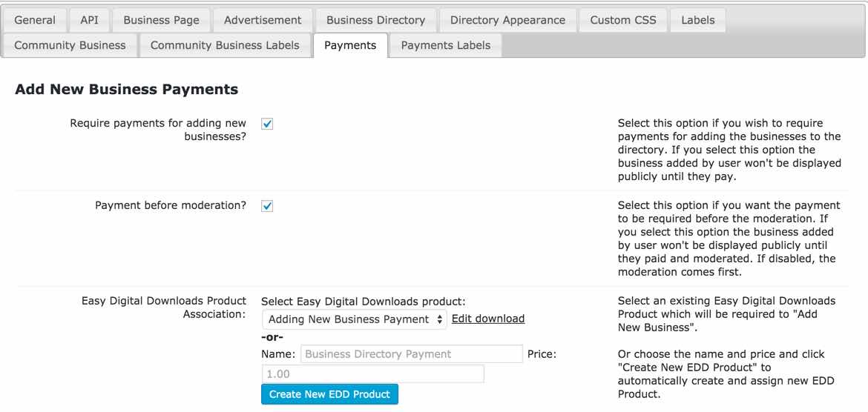Open the General tab
Viewport: 868px width, 412px height.
coord(35,20)
